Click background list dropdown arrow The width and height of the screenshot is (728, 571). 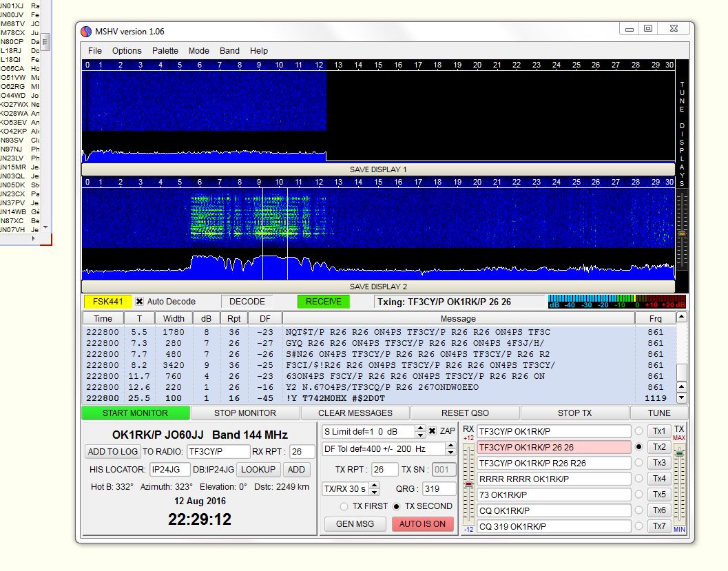point(45,227)
